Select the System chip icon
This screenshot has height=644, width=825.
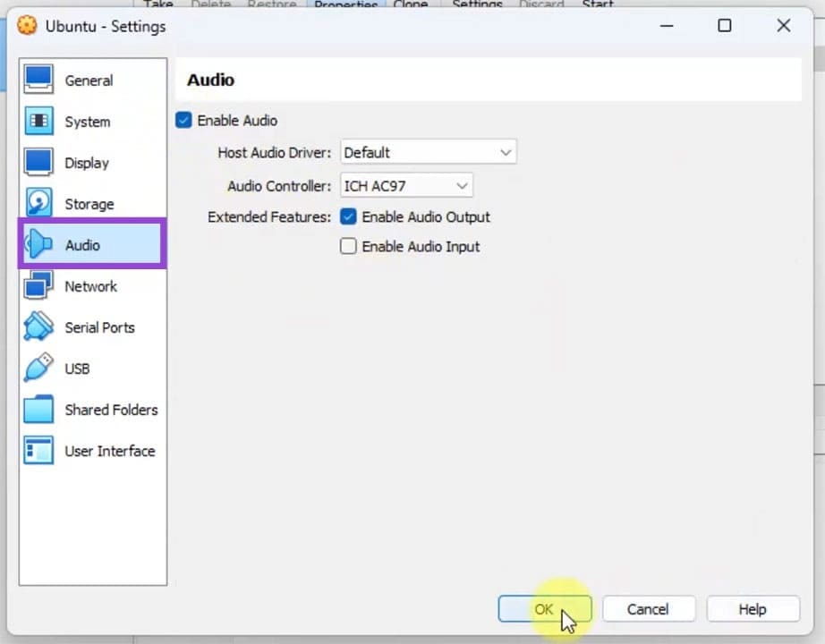point(38,121)
